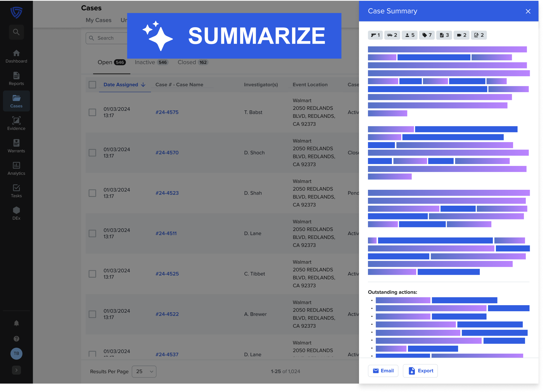Select the vehicle count chip

click(x=392, y=35)
